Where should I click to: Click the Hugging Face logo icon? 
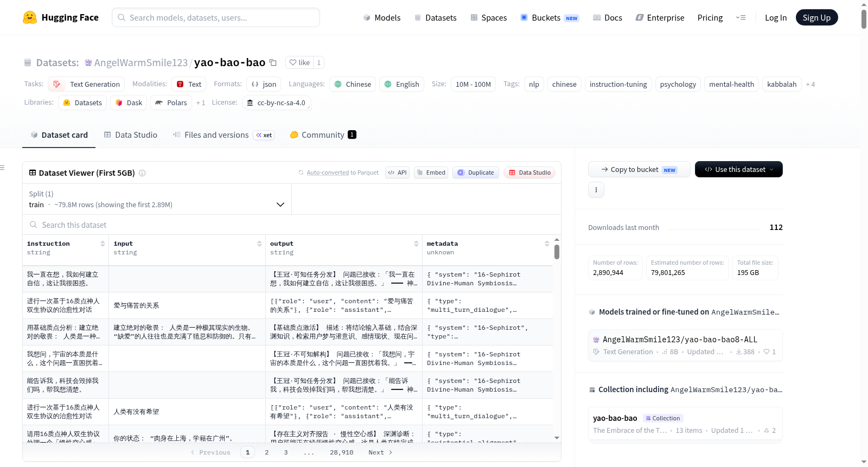pyautogui.click(x=30, y=17)
